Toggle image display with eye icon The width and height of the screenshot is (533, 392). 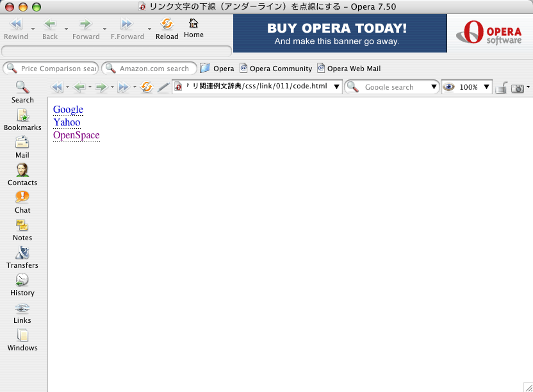click(x=449, y=87)
